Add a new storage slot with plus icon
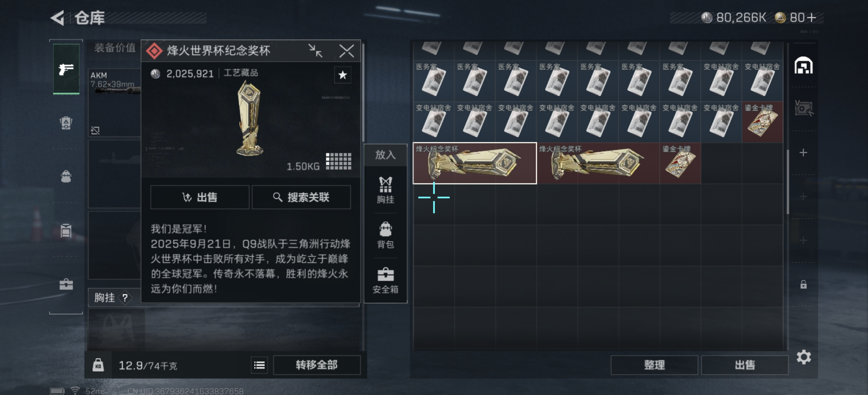This screenshot has height=395, width=868. (x=803, y=153)
